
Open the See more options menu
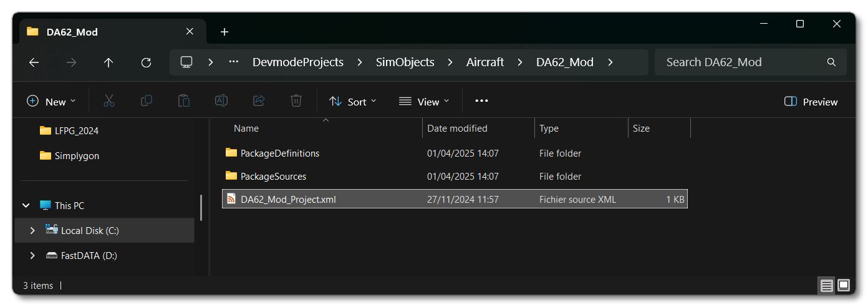click(481, 101)
